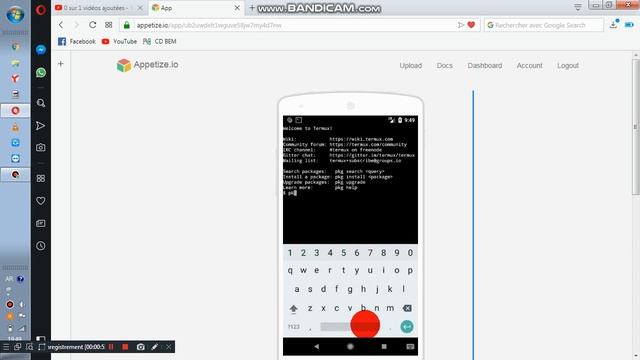This screenshot has width=640, height=360.
Task: Open History clock icon in the sidebar
Action: [41, 246]
